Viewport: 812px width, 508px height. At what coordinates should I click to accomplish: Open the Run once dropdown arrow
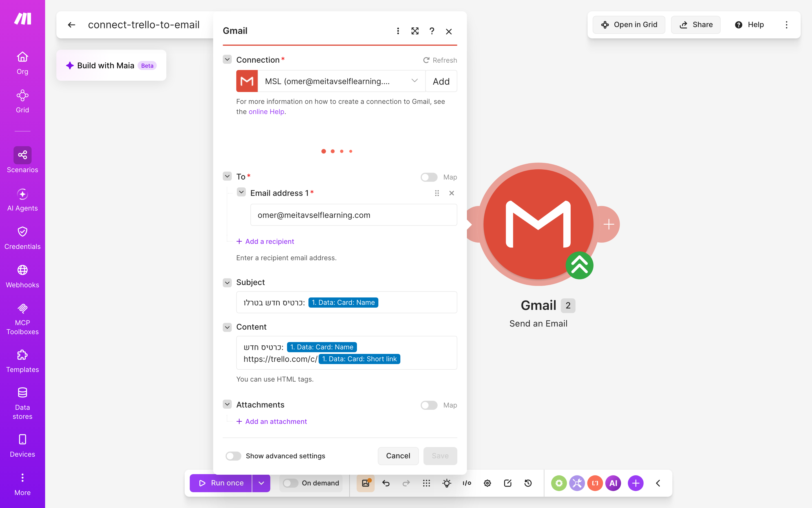pyautogui.click(x=261, y=483)
